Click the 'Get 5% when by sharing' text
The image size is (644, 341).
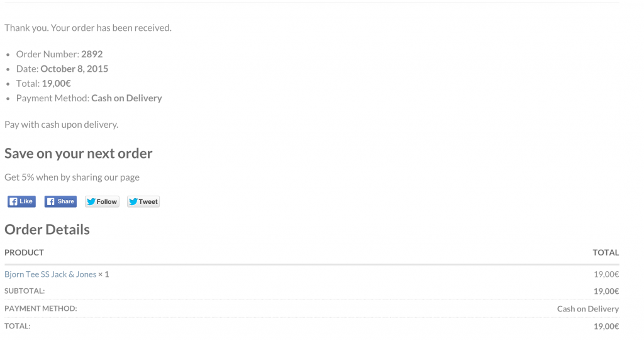click(x=72, y=177)
